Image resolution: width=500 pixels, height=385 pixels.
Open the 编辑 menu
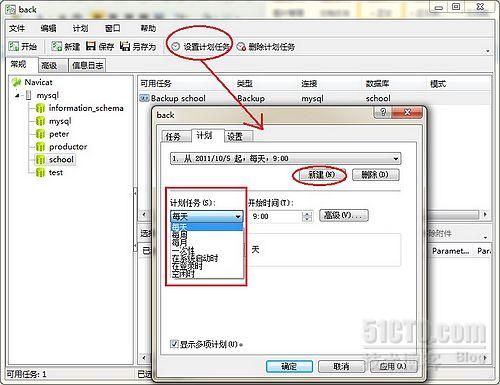[49, 28]
